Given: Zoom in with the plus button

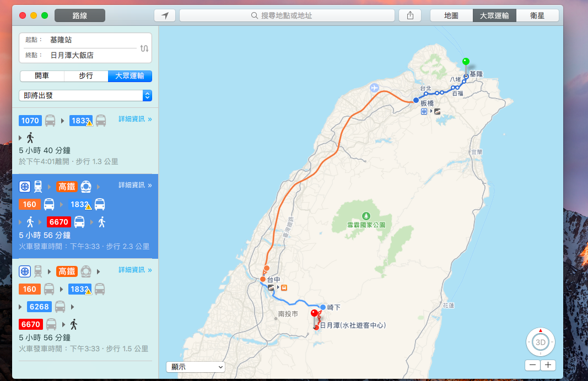Looking at the screenshot, I should tap(548, 365).
